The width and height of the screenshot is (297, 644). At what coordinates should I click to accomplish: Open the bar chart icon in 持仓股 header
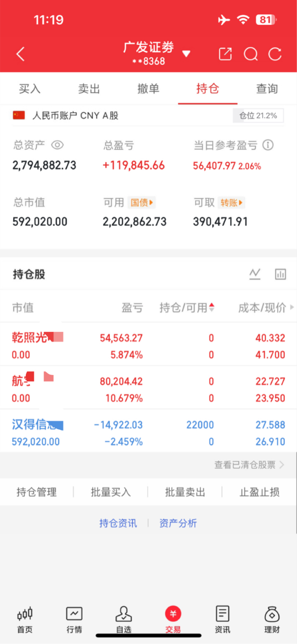pyautogui.click(x=280, y=274)
